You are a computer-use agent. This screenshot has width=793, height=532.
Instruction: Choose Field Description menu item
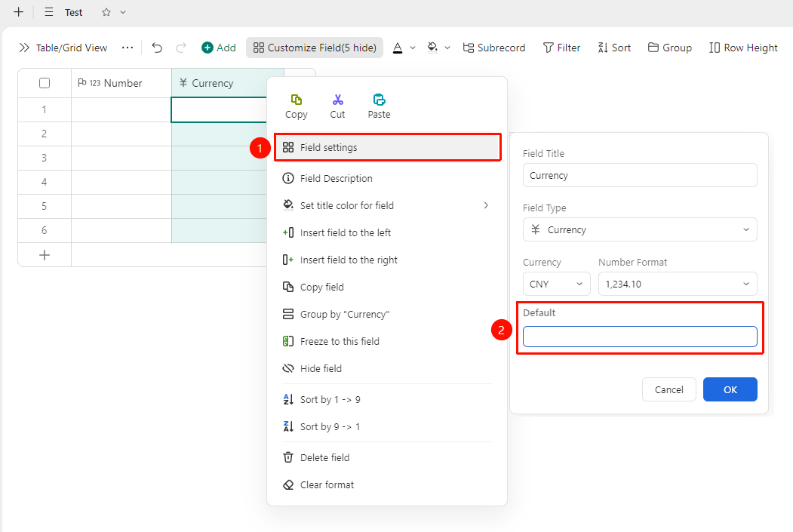(387, 178)
